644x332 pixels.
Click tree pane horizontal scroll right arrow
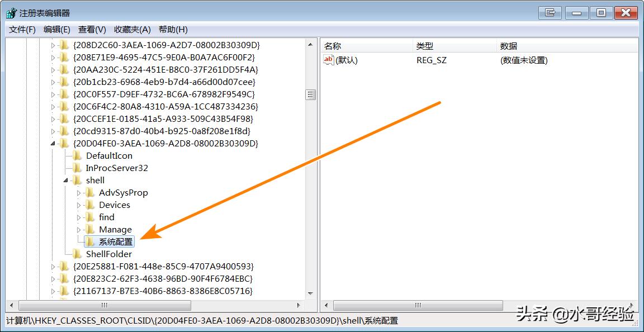299,306
